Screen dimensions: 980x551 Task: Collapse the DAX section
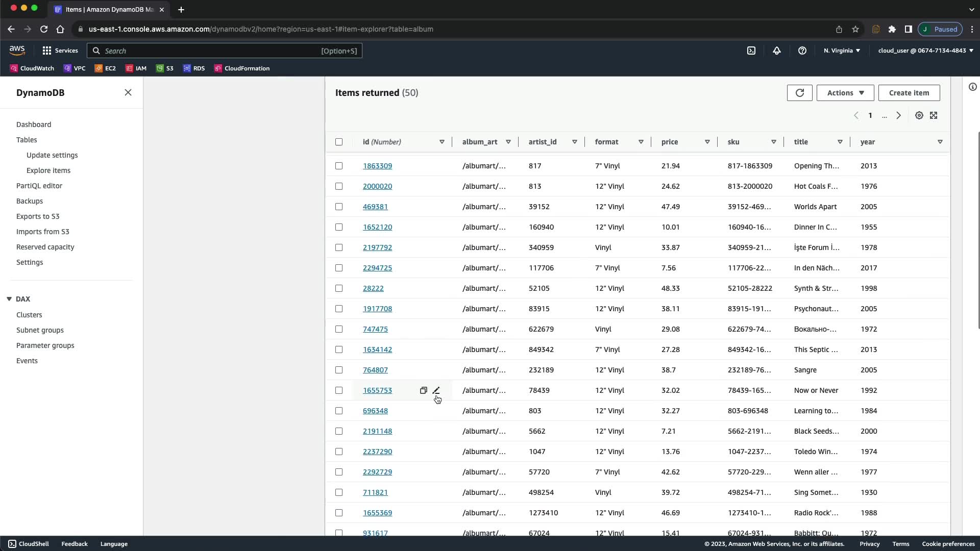pos(9,299)
